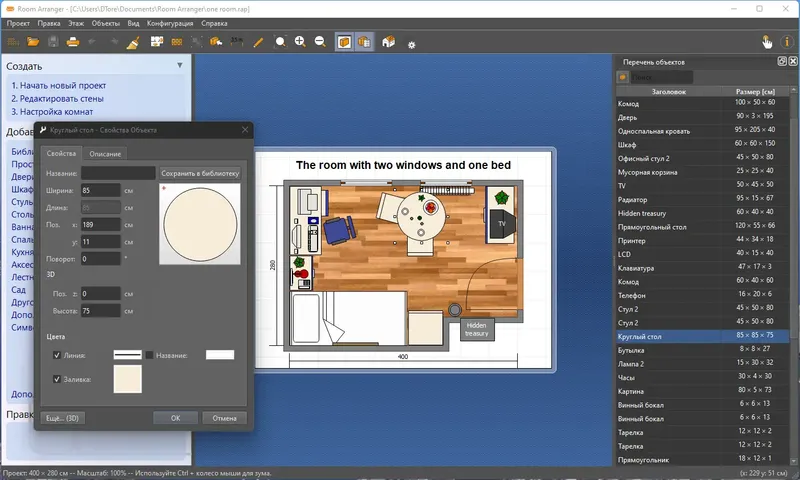Click the Начать новый проект link
The height and width of the screenshot is (480, 800).
pyautogui.click(x=59, y=86)
